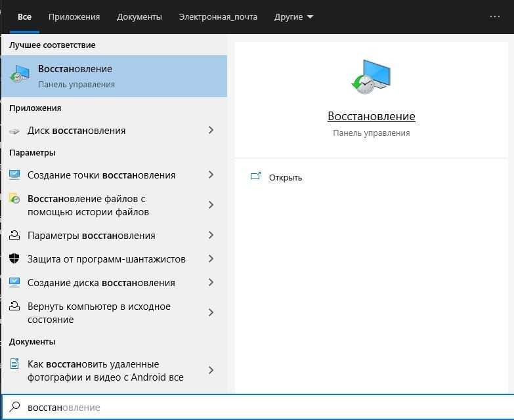Switch to the Все tab
Image resolution: width=514 pixels, height=420 pixels.
[24, 16]
